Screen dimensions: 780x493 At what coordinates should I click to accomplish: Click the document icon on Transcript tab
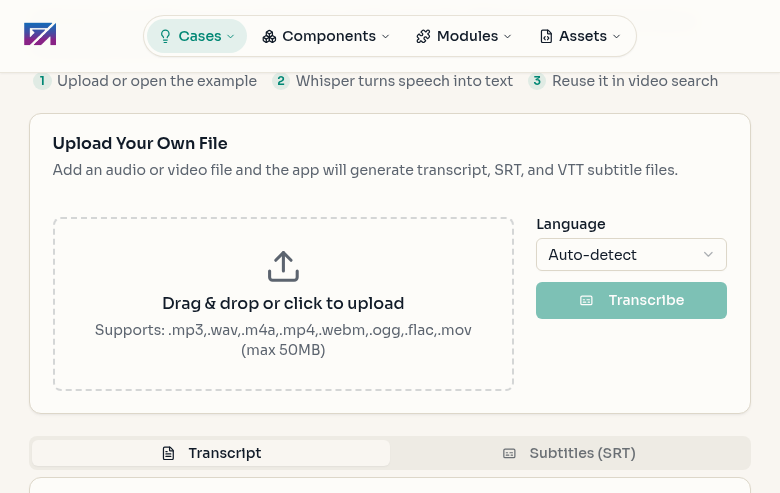click(168, 453)
